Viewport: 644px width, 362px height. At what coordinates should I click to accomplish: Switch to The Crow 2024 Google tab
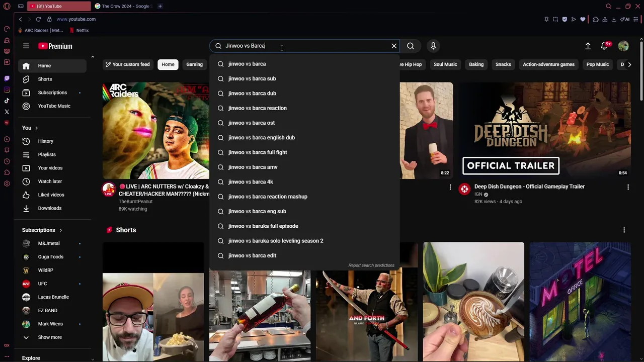(x=122, y=6)
